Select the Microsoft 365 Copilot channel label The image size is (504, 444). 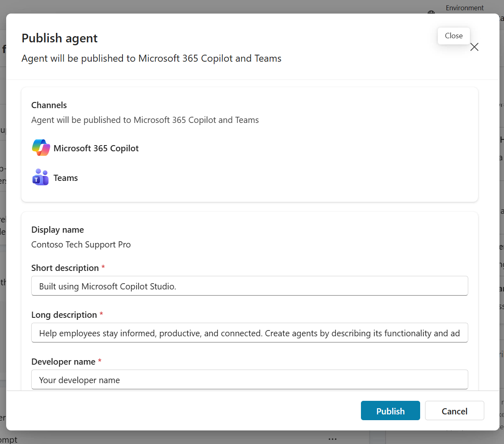click(x=96, y=148)
